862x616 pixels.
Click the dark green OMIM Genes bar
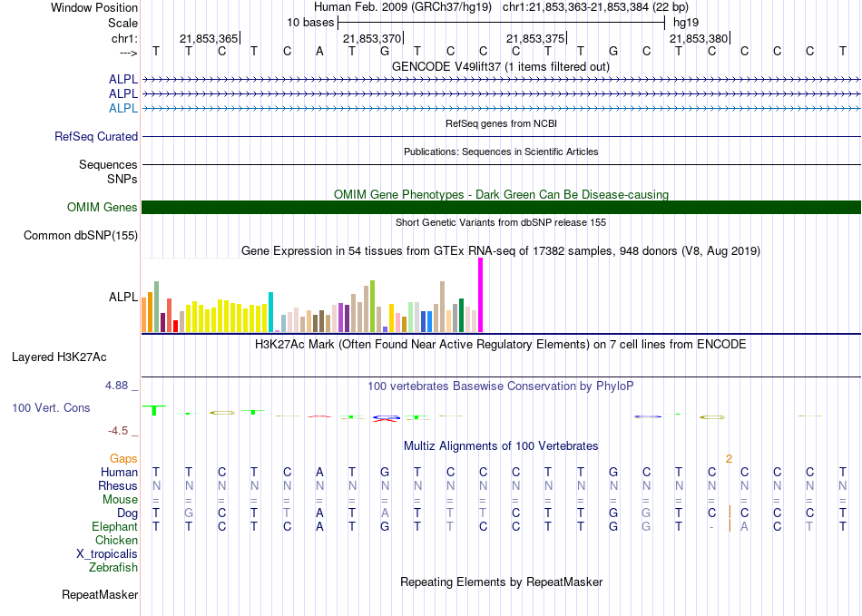coord(501,208)
